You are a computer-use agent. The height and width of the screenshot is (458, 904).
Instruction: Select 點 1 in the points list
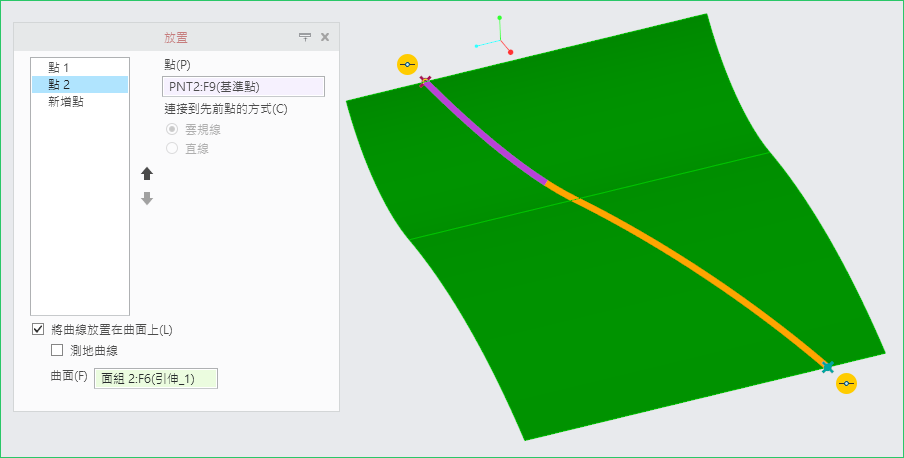pos(59,67)
